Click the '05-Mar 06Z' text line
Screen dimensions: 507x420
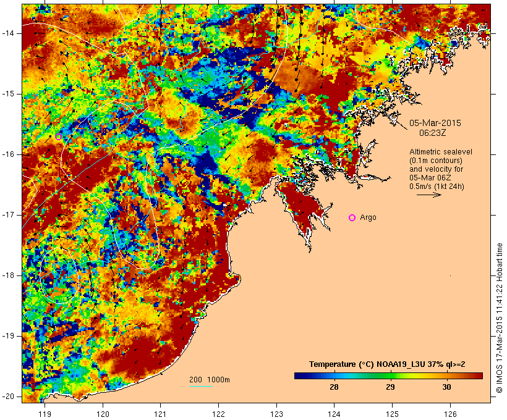[x=430, y=178]
